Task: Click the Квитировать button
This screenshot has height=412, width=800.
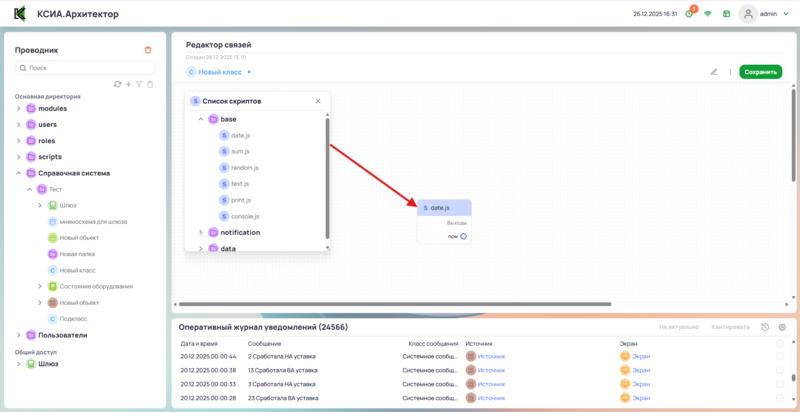Action: coord(731,327)
